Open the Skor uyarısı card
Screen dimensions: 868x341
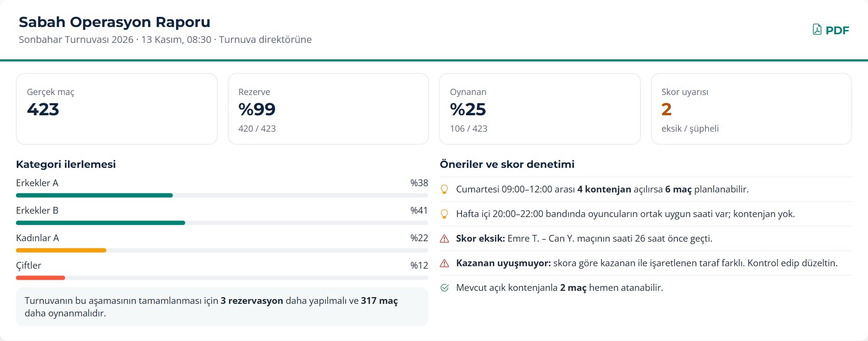click(x=751, y=109)
